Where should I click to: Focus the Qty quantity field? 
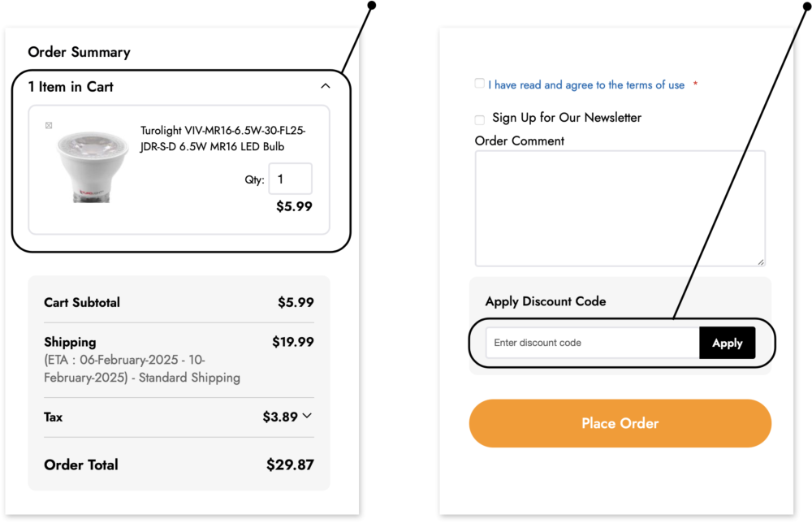[290, 179]
